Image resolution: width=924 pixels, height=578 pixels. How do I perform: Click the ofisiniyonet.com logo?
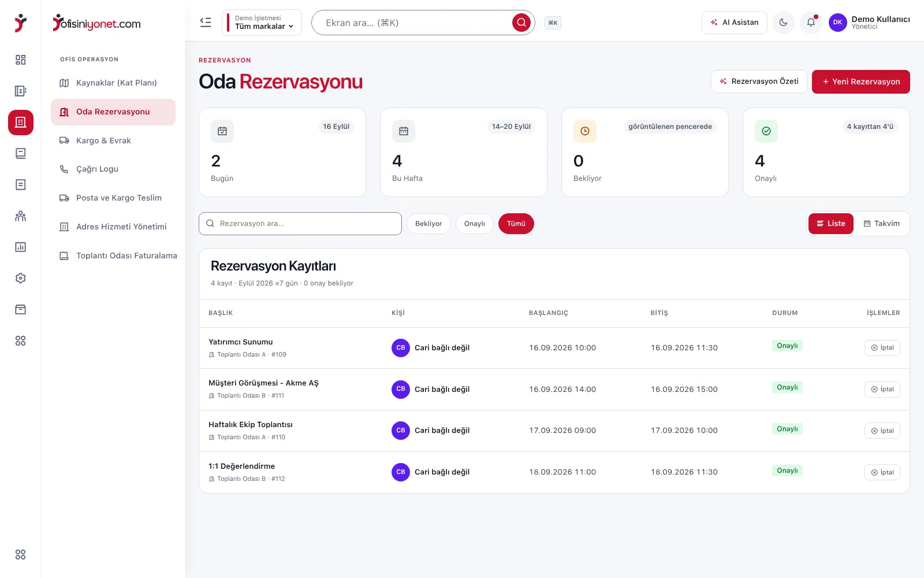coord(96,23)
